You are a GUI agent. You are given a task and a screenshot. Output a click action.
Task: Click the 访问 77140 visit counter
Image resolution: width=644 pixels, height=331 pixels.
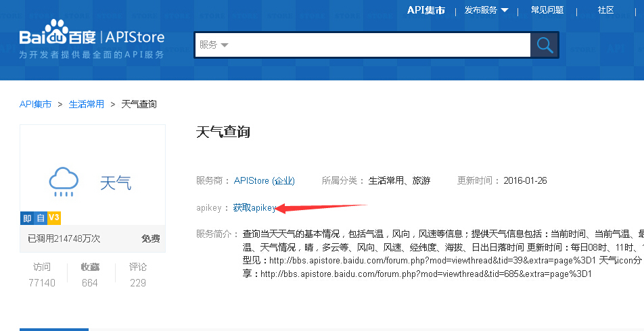click(42, 275)
